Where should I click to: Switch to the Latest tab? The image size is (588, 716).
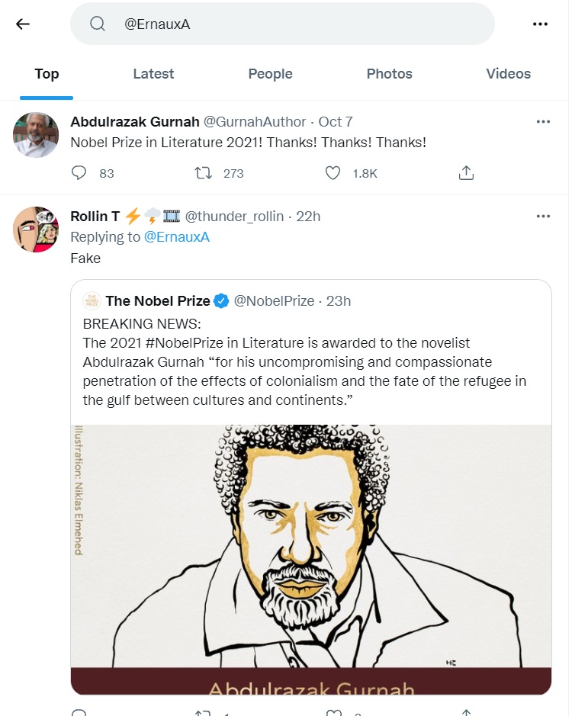pos(153,74)
